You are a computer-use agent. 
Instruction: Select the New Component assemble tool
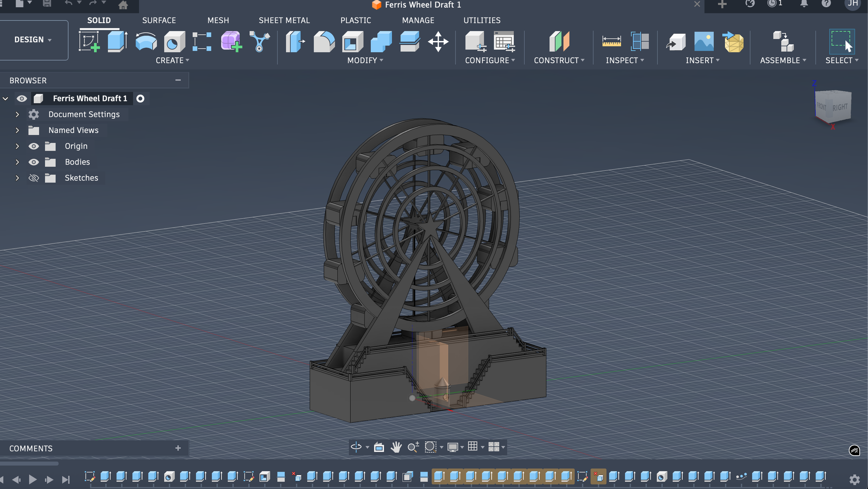coord(783,42)
